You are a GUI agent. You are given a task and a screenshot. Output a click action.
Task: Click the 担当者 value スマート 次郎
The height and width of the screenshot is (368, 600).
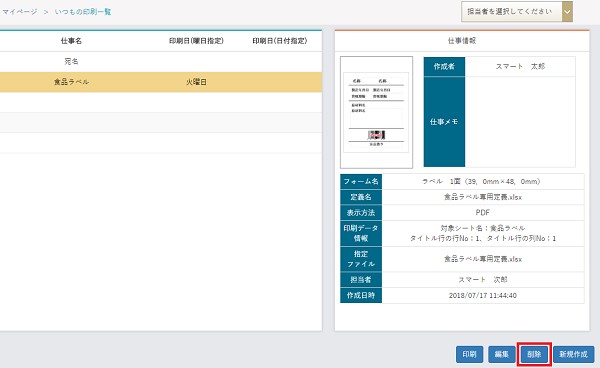483,280
